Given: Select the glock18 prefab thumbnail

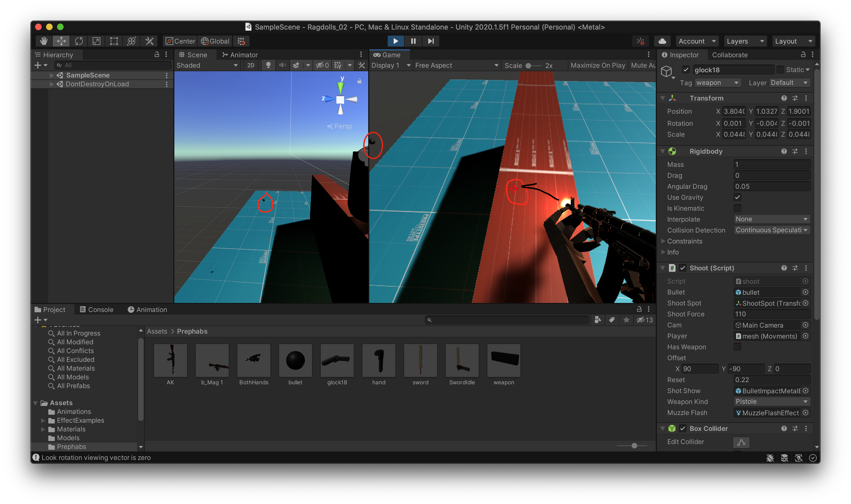Looking at the screenshot, I should point(337,361).
